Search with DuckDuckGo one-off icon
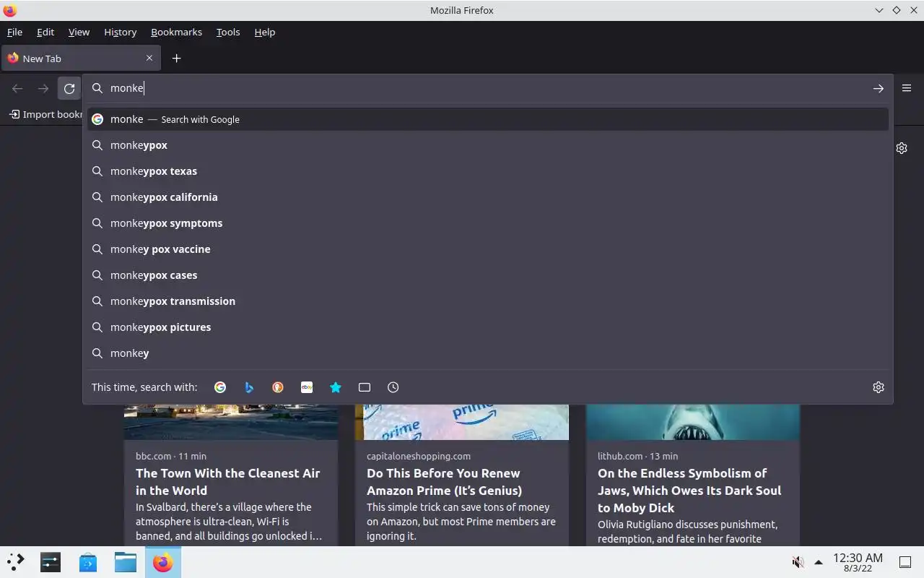Image resolution: width=924 pixels, height=578 pixels. pos(278,387)
